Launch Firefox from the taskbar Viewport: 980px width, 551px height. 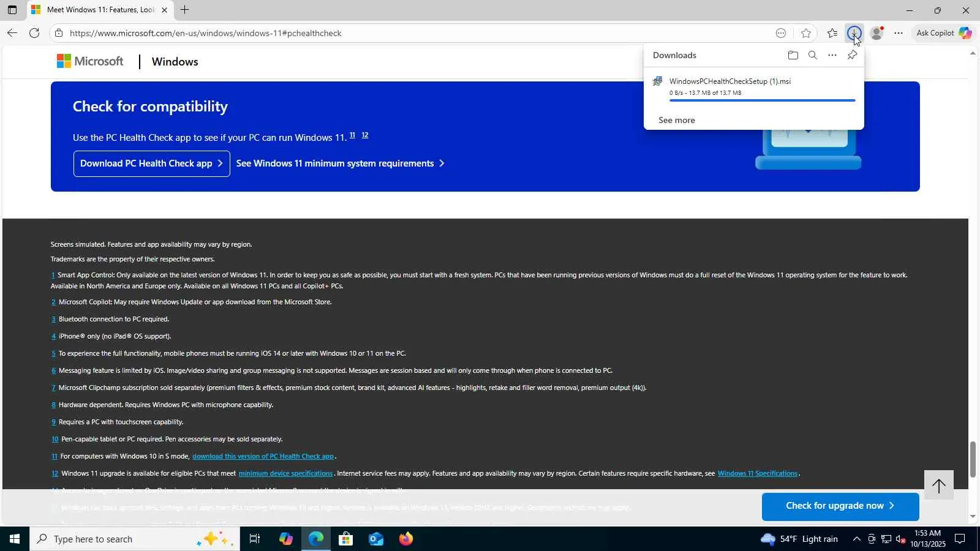[x=405, y=539]
